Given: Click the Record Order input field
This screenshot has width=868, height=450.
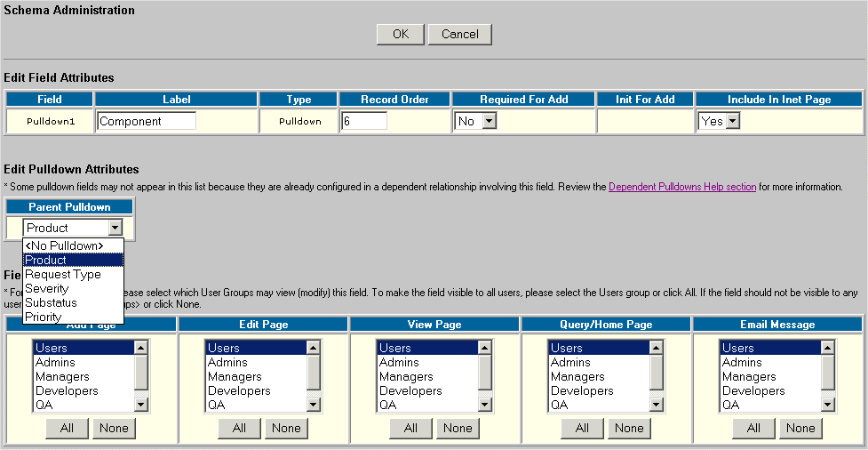Looking at the screenshot, I should (363, 121).
